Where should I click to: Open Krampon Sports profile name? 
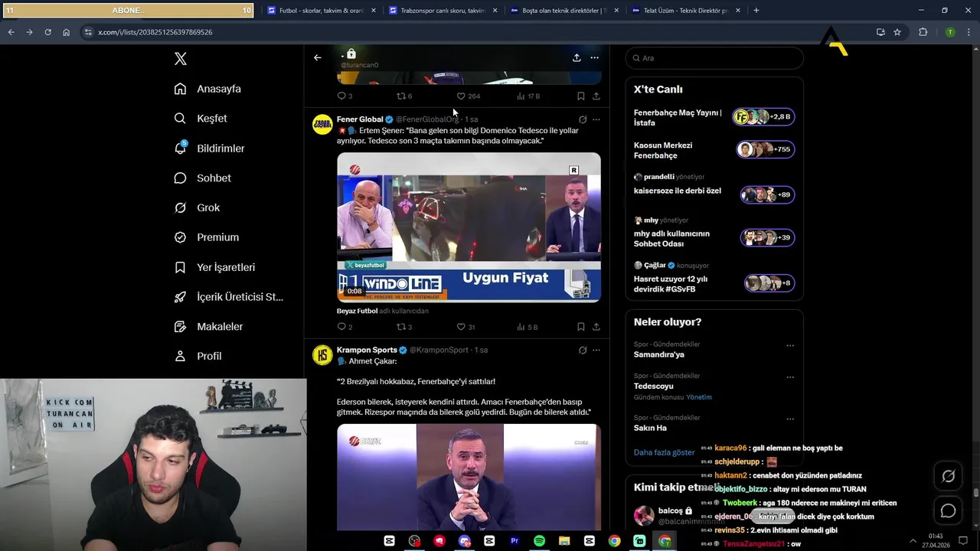click(x=367, y=350)
